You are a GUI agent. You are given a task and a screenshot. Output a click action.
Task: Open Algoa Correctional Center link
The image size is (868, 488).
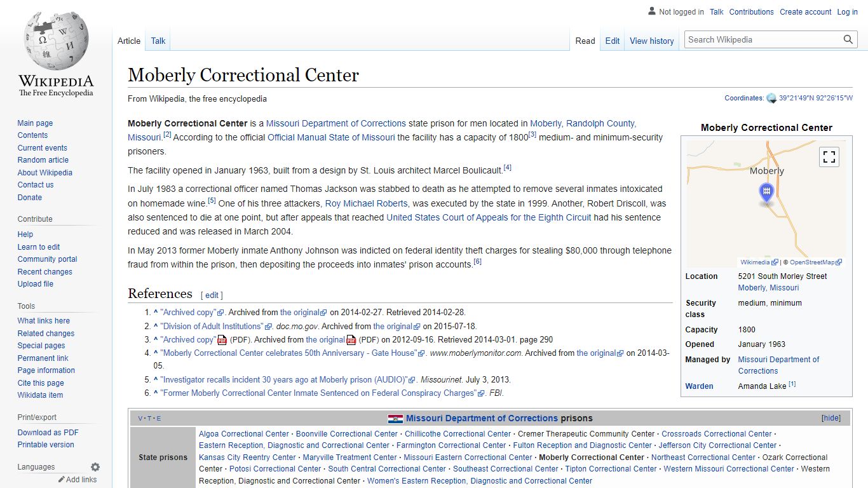click(244, 434)
